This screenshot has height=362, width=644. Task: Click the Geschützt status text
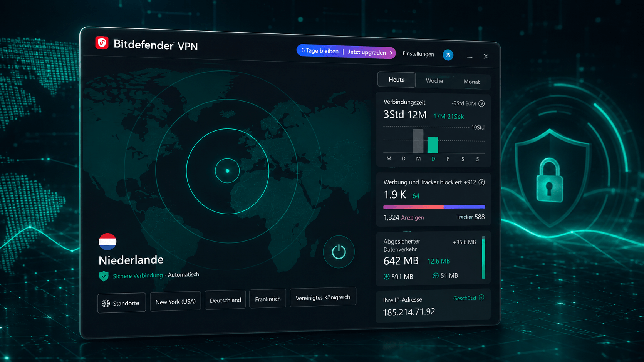(465, 298)
